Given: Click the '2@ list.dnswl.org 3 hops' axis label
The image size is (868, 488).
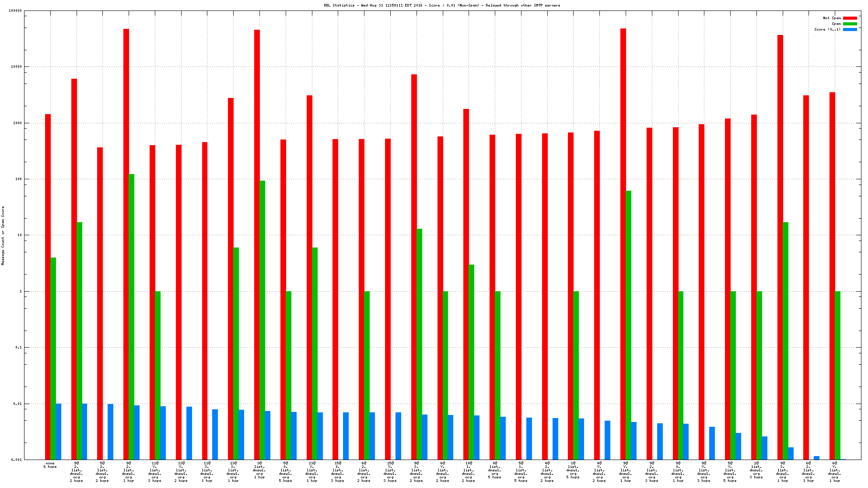Looking at the screenshot, I should [756, 470].
